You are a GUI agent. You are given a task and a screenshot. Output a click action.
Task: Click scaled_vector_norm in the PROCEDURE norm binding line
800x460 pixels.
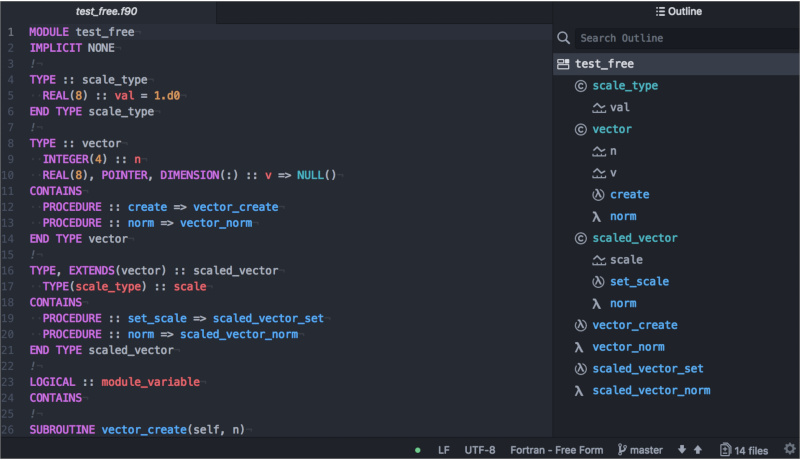[239, 335]
